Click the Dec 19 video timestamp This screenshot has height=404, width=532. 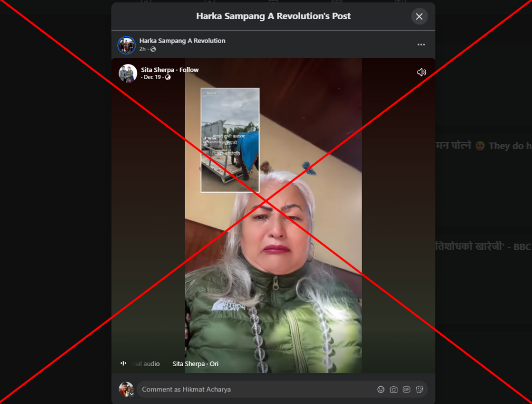click(x=152, y=77)
